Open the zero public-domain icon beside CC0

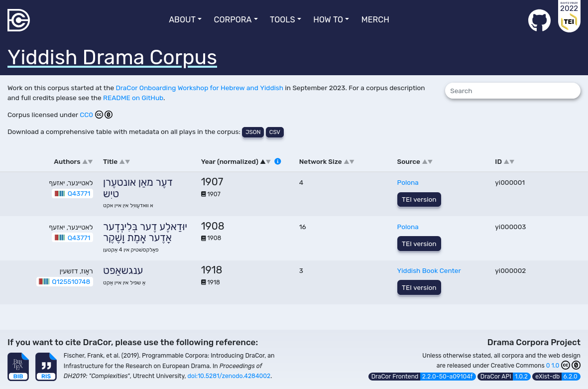click(x=109, y=115)
